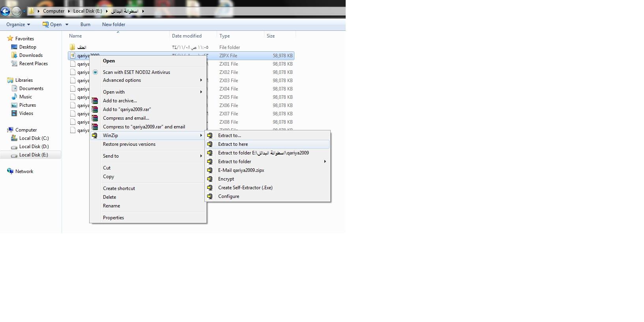Image resolution: width=644 pixels, height=322 pixels.
Task: Click the WinZip icon in context menu
Action: [x=95, y=136]
